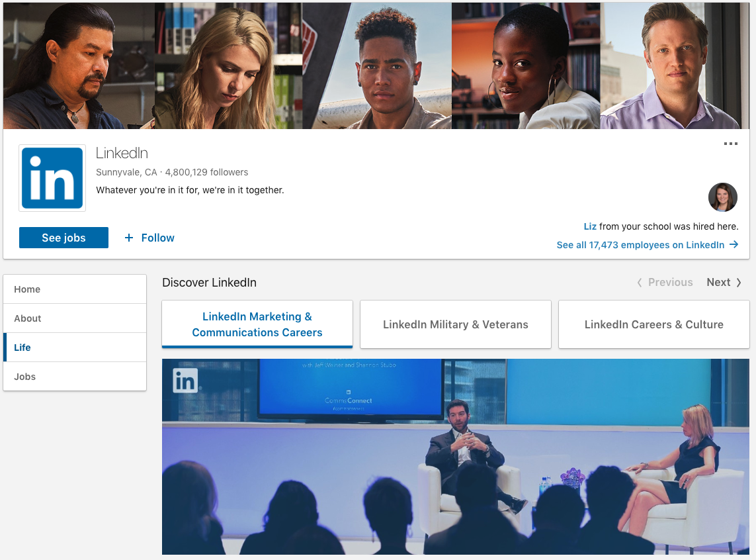This screenshot has height=560, width=756.
Task: Click the plus icon beside Follow
Action: [x=129, y=238]
